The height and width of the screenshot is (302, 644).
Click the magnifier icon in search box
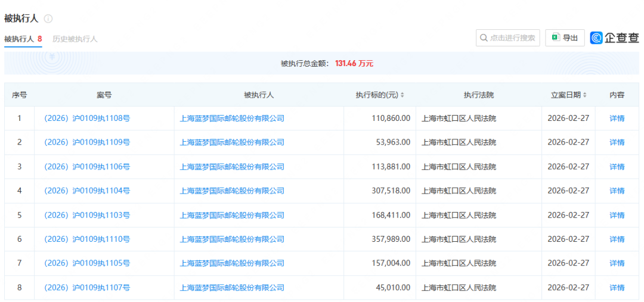484,38
